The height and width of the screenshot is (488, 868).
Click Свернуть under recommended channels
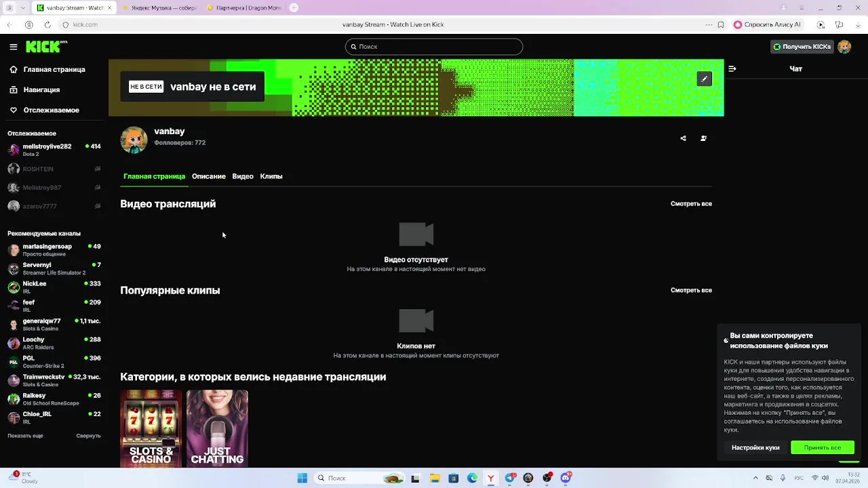(x=88, y=436)
